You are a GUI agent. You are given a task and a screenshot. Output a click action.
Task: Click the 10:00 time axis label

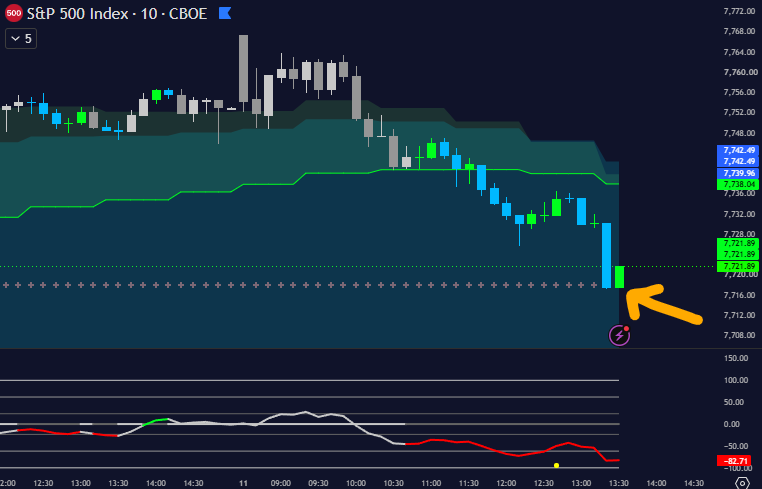(x=356, y=483)
